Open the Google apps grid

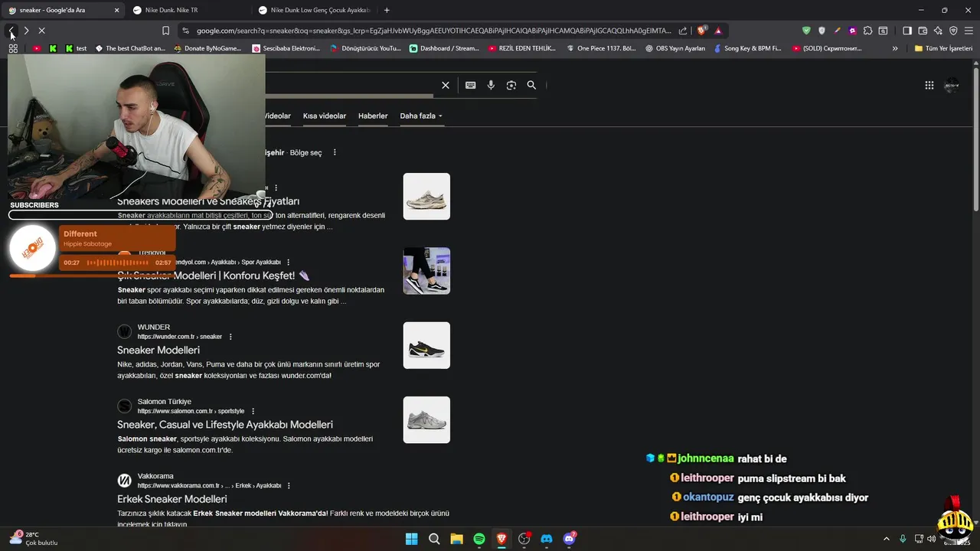929,85
